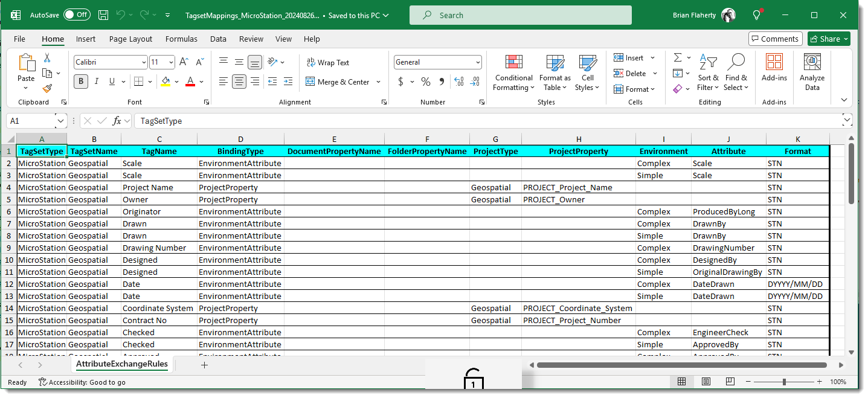Click the Cut scissors icon
868x398 pixels.
tap(47, 58)
